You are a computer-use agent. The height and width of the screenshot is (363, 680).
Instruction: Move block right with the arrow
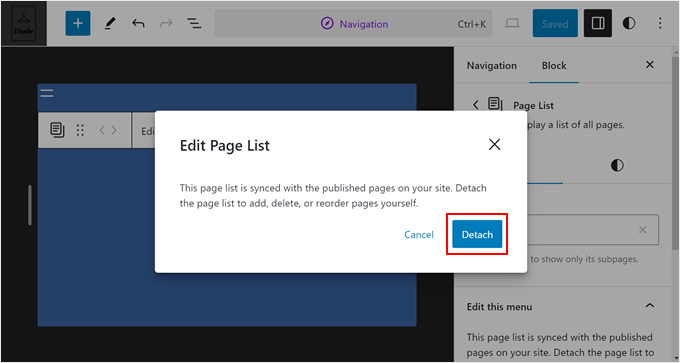[x=114, y=130]
